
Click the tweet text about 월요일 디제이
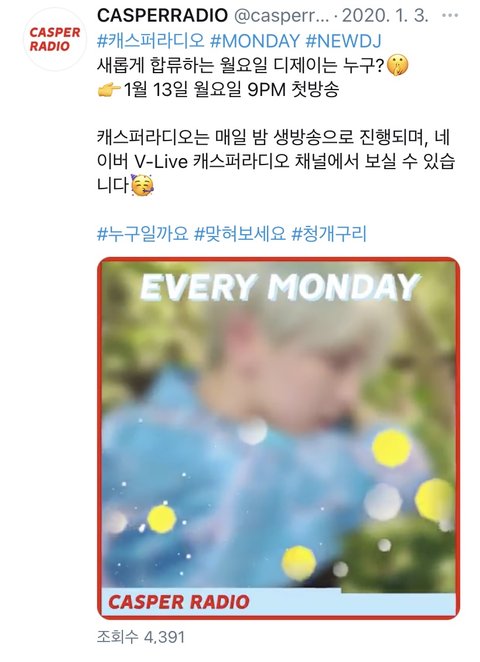tap(241, 65)
